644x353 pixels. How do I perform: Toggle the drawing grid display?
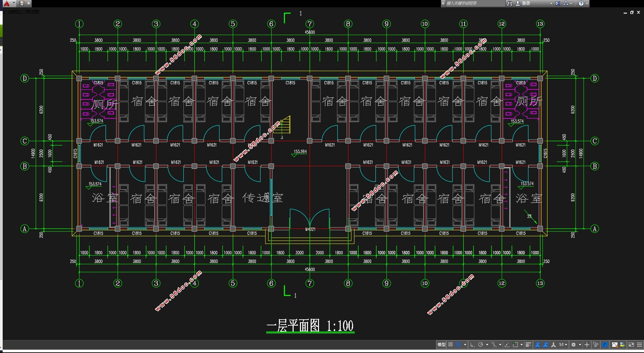451,345
